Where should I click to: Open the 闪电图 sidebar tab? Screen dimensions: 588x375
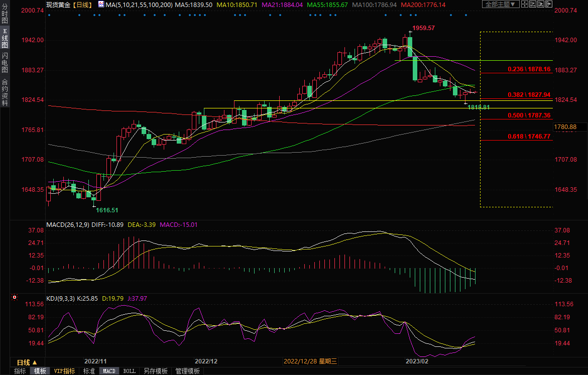pos(5,63)
